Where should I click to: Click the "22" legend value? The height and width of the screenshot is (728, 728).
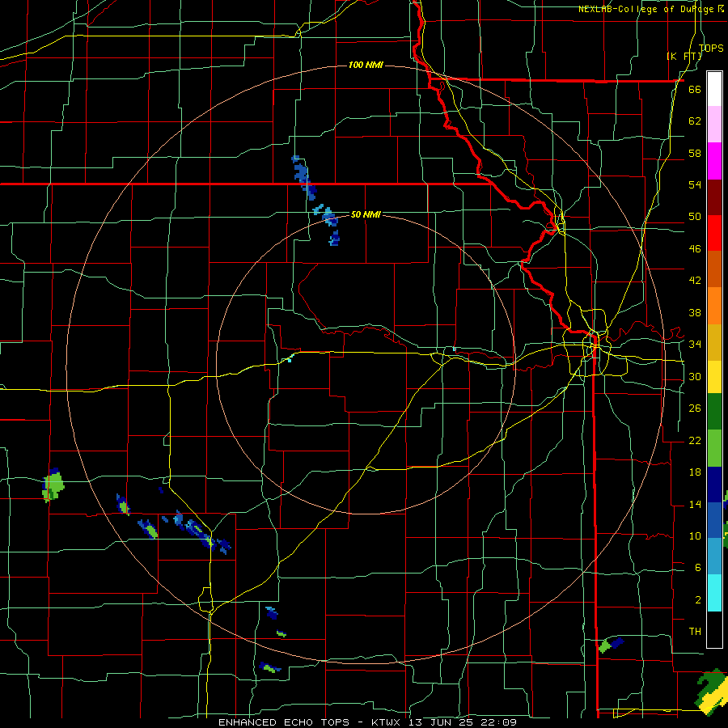[x=695, y=440]
